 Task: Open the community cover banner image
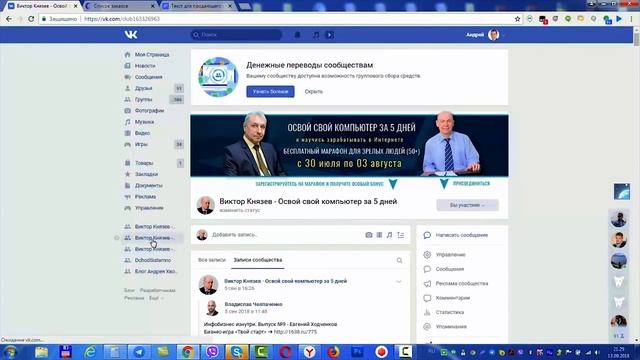pyautogui.click(x=349, y=146)
